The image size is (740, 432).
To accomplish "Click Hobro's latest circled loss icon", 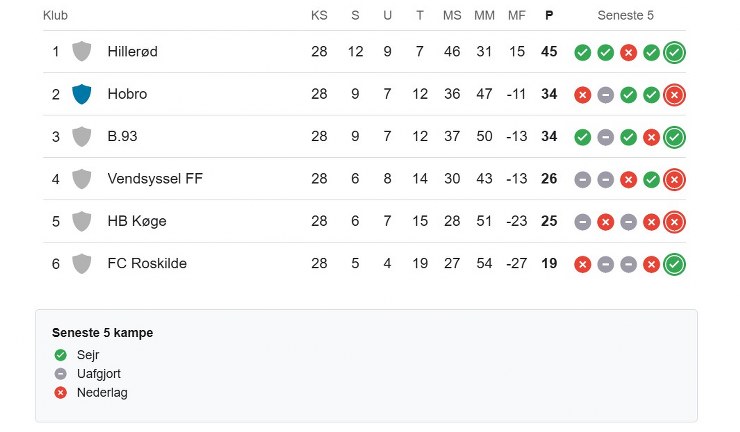I will pos(675,95).
